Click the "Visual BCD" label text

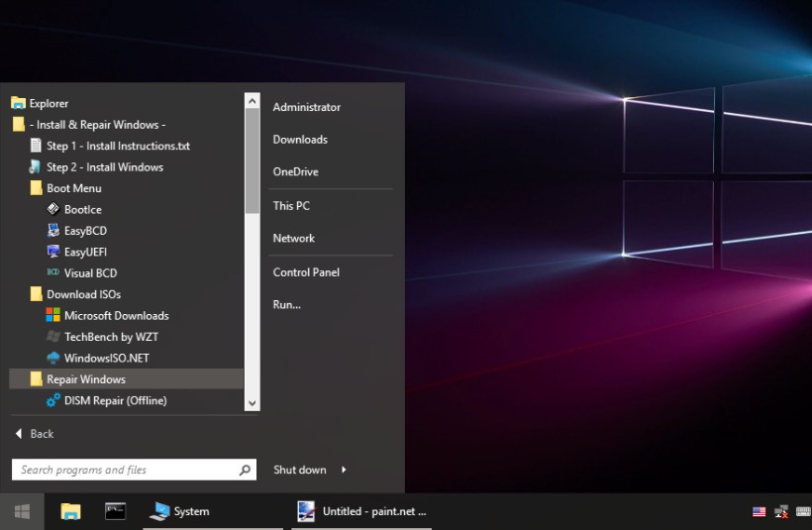(91, 273)
